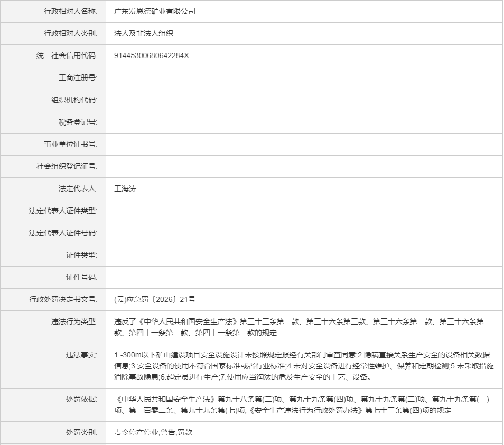Select document number (云)应急罚〔2026〕21号
The height and width of the screenshot is (445, 504).
[155, 299]
